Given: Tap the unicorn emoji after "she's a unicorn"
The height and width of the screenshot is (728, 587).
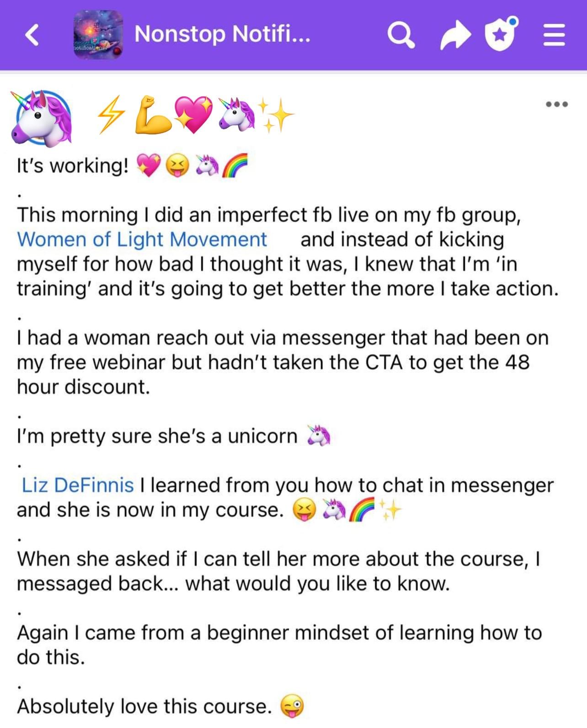Looking at the screenshot, I should click(x=319, y=436).
